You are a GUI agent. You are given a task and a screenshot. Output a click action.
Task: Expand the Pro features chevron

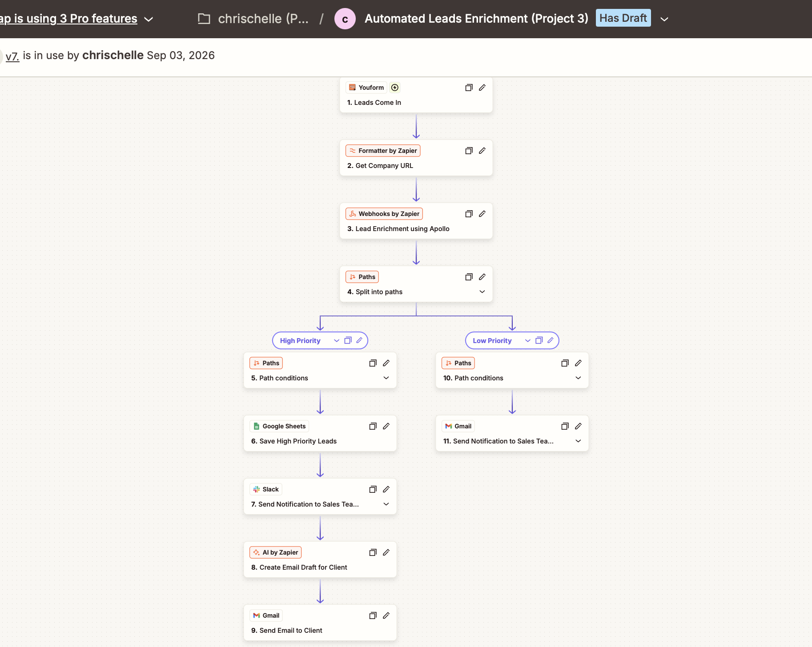149,19
